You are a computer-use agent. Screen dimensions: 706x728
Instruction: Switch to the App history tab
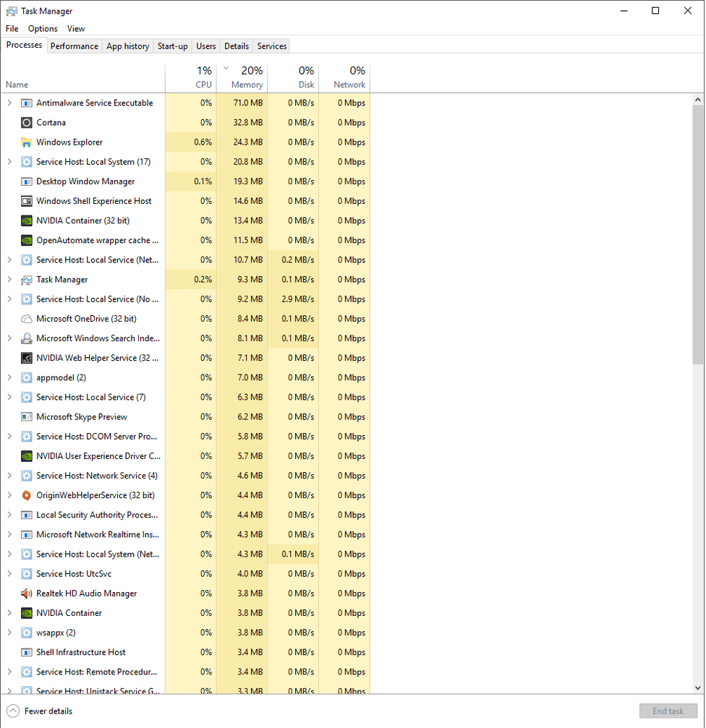coord(128,46)
